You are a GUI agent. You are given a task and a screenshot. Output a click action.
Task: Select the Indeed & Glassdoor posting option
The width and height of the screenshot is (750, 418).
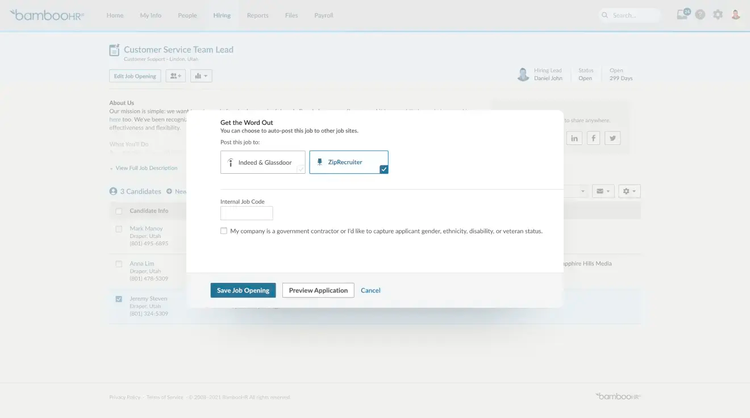263,162
